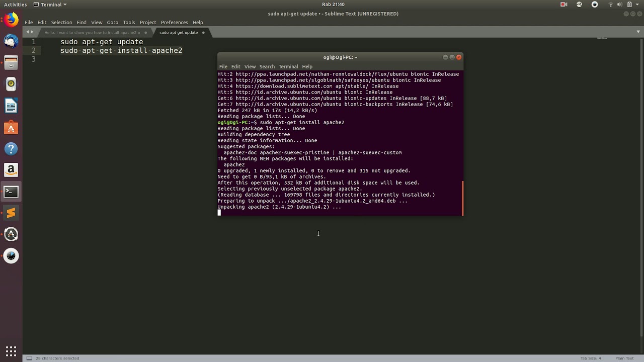Click the terminal window scrollbar
Screen dimensions: 644x362
[x=462, y=198]
